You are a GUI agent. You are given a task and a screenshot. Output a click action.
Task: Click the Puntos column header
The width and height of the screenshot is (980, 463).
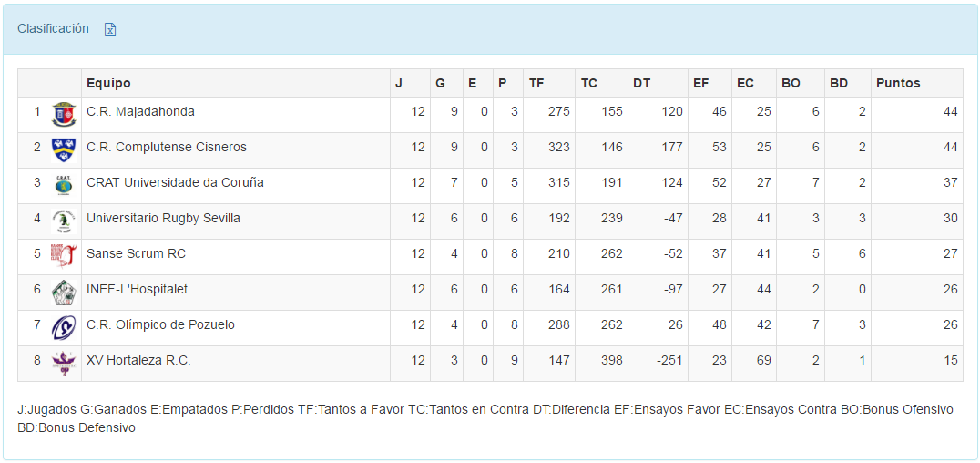coord(898,83)
